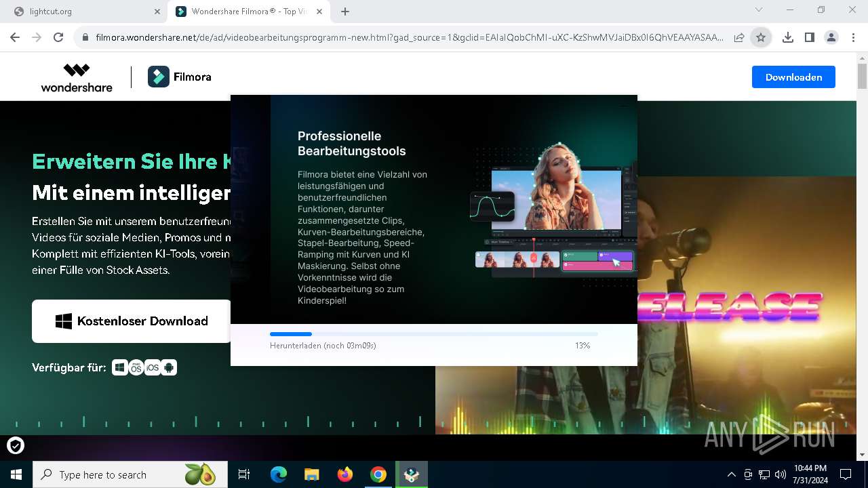Click the 13% progress text
Screen dimensions: 868x488
pyautogui.click(x=583, y=346)
